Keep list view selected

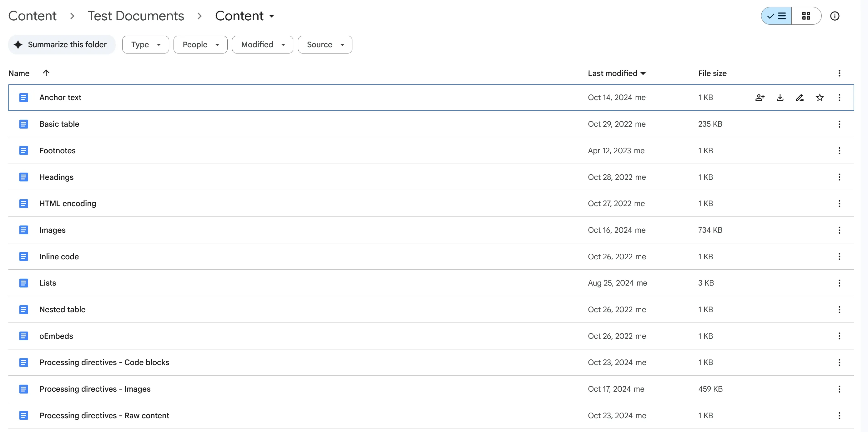pos(776,16)
